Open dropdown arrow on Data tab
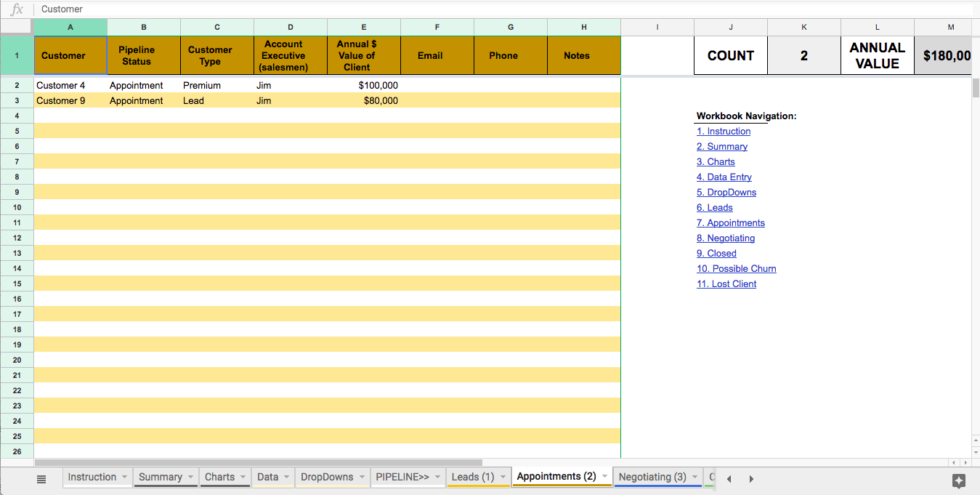 pyautogui.click(x=286, y=478)
